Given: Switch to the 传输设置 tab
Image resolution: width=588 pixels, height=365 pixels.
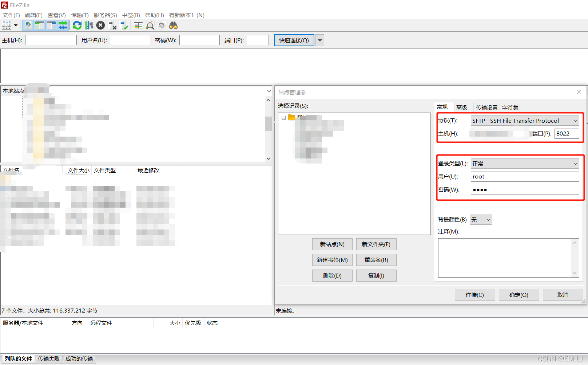Looking at the screenshot, I should pos(486,107).
